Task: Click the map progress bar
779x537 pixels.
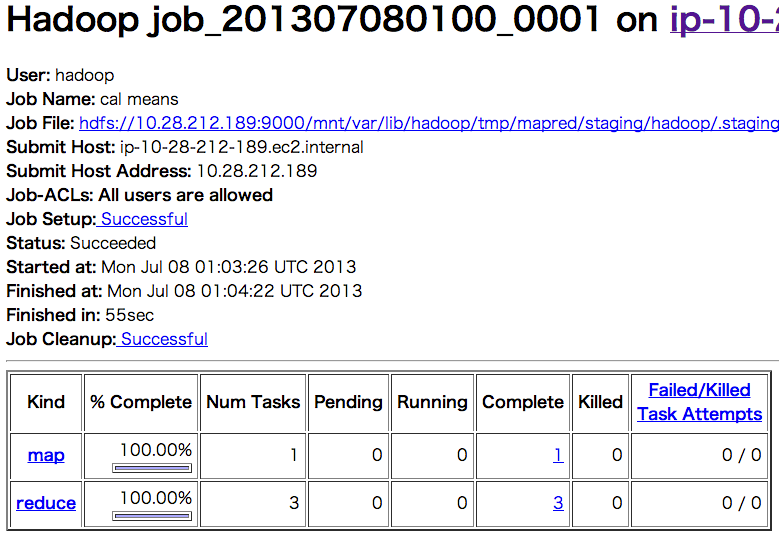Action: point(152,468)
